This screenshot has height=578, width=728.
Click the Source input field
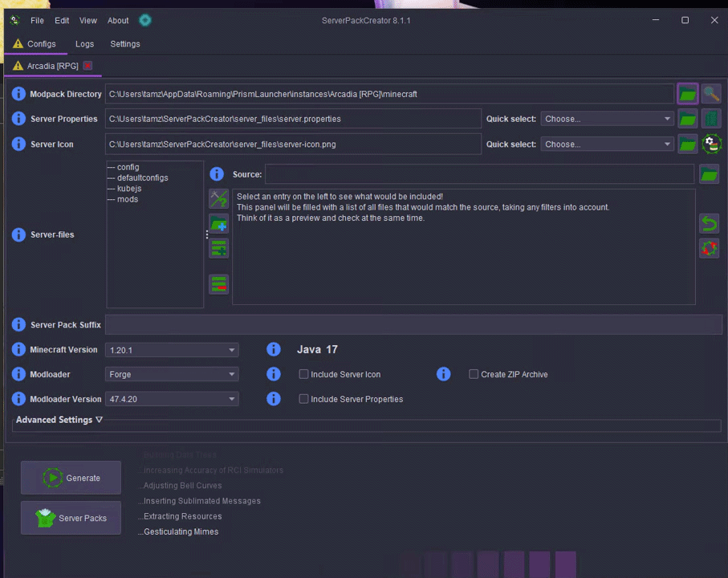(x=480, y=174)
